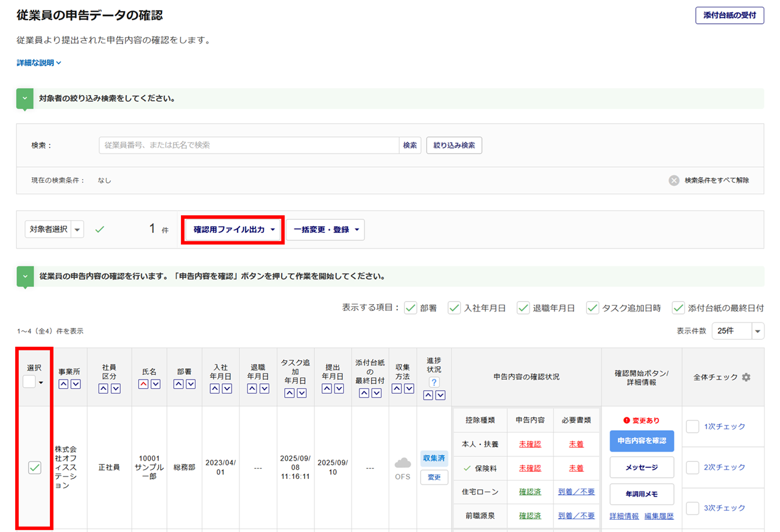
Task: Open the 編集履歴 link
Action: (659, 516)
